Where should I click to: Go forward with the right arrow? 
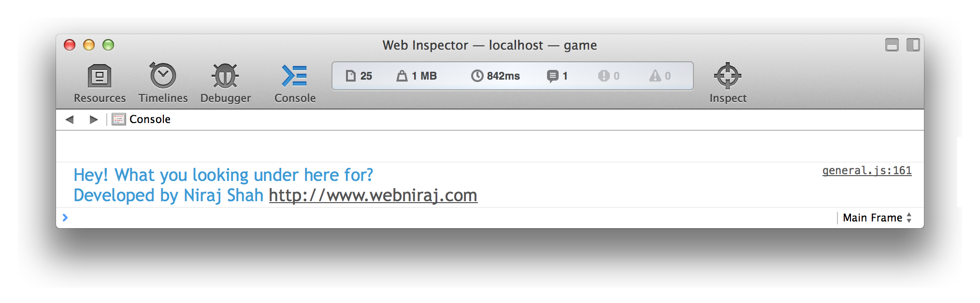[x=94, y=119]
